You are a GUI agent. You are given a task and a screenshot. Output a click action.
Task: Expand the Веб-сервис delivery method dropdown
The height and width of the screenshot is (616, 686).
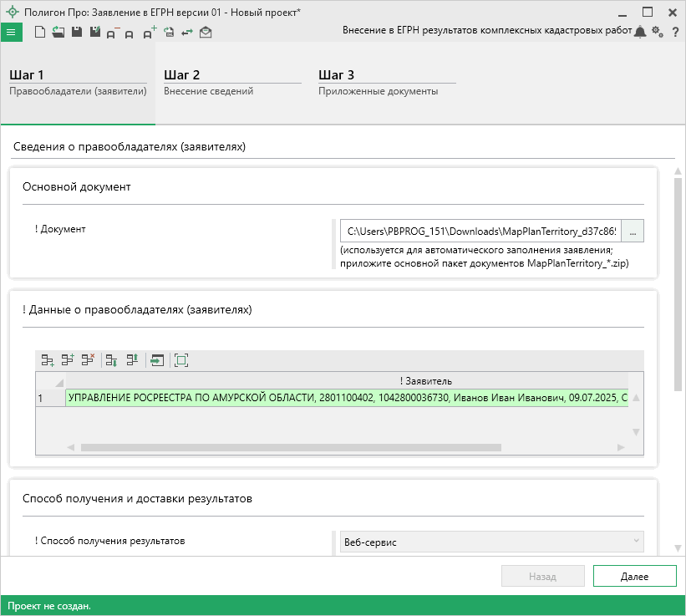point(491,542)
